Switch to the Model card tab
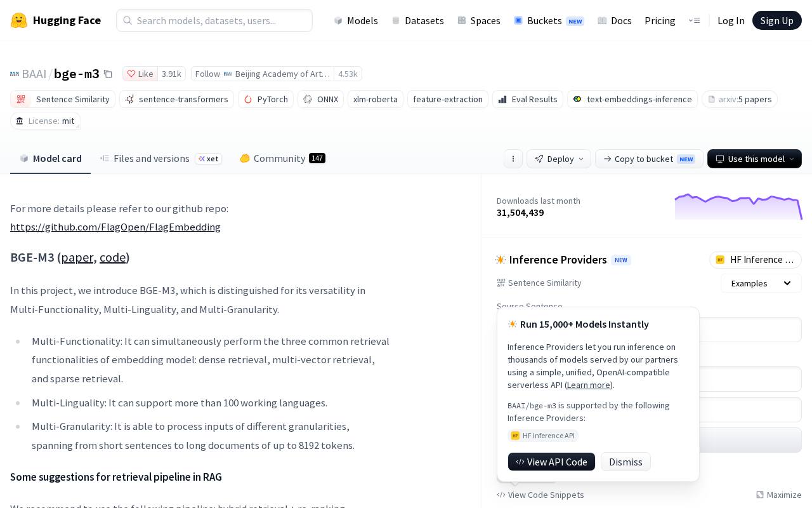 tap(51, 158)
